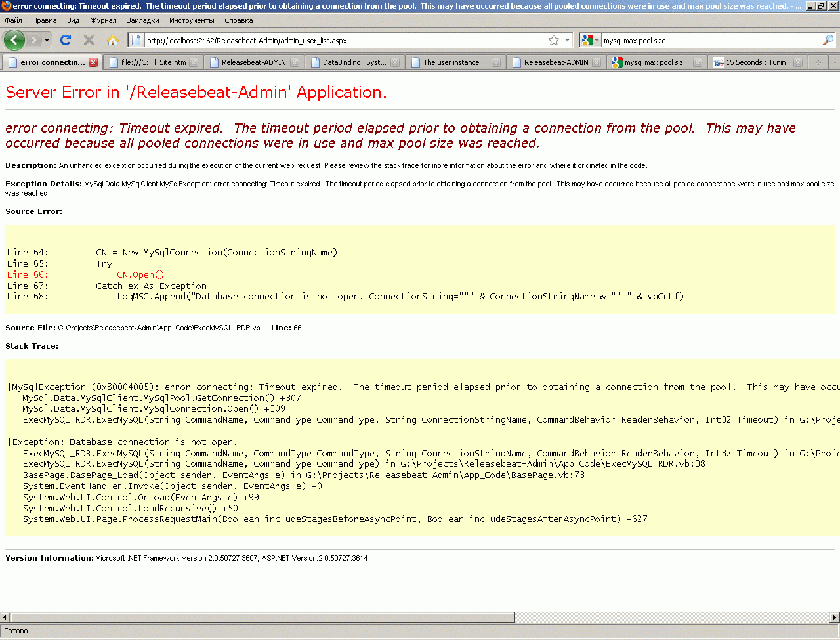Close the Firefox window
Image resolution: width=840 pixels, height=640 pixels.
point(833,6)
